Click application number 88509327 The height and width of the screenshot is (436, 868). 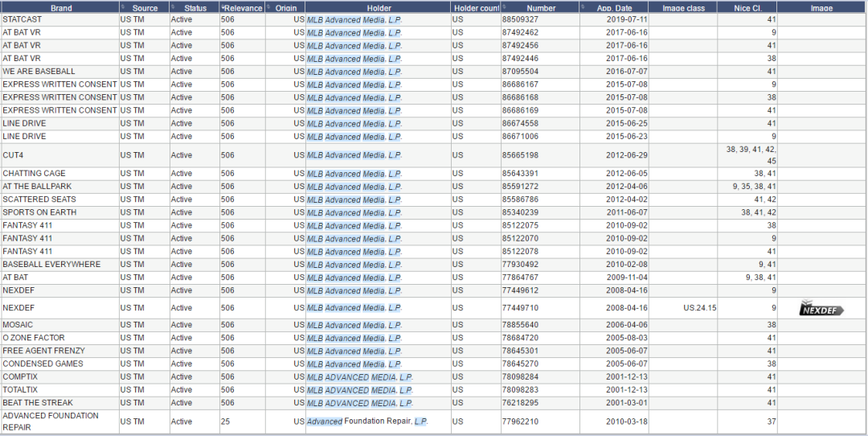[x=520, y=19]
